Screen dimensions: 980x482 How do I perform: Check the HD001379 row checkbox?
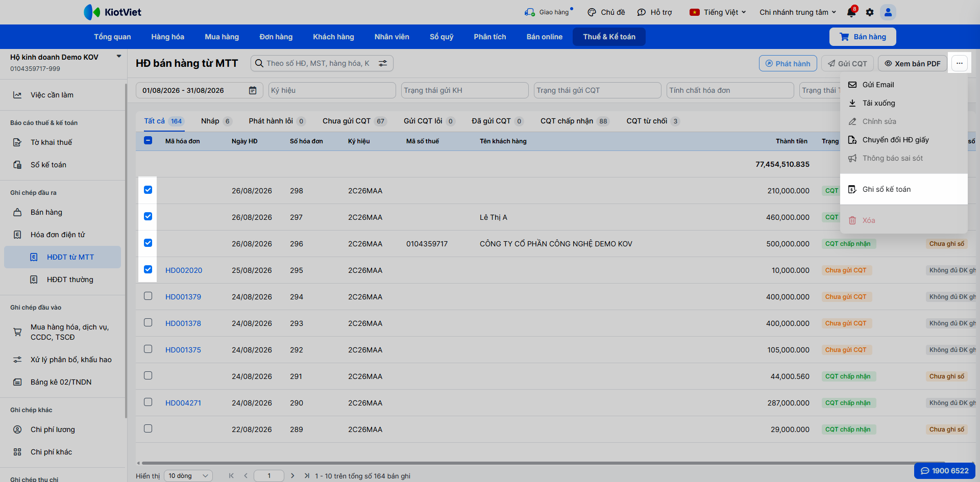pyautogui.click(x=148, y=296)
